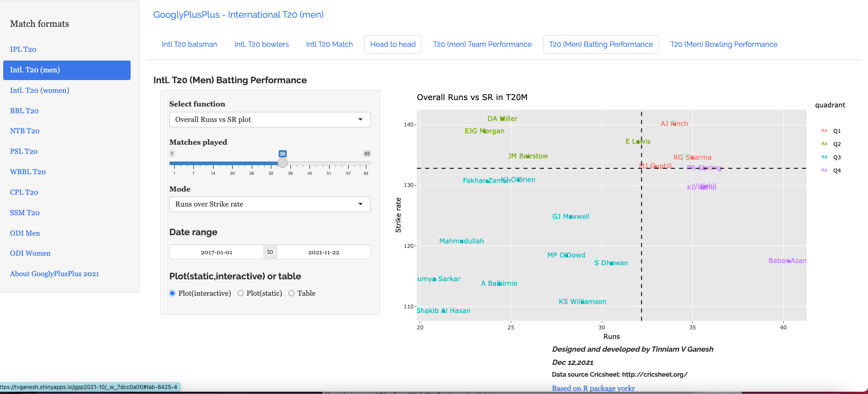The image size is (868, 394).
Task: Switch to Head to head tab
Action: pos(393,45)
